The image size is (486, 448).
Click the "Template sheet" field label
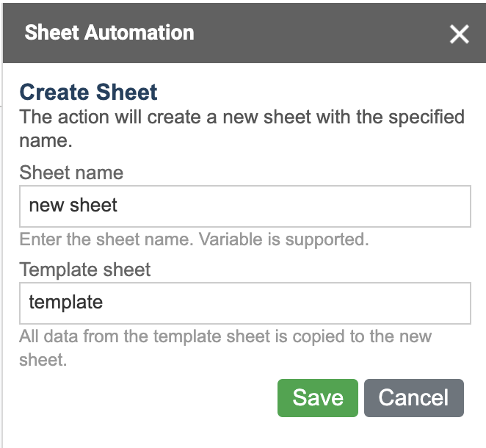(x=85, y=270)
